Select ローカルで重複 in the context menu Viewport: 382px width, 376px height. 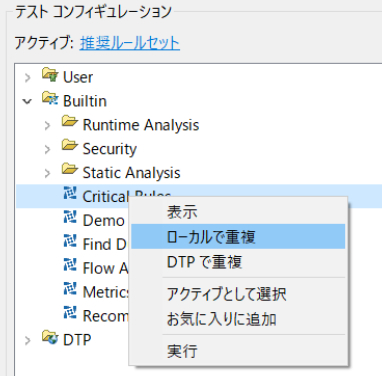point(238,236)
